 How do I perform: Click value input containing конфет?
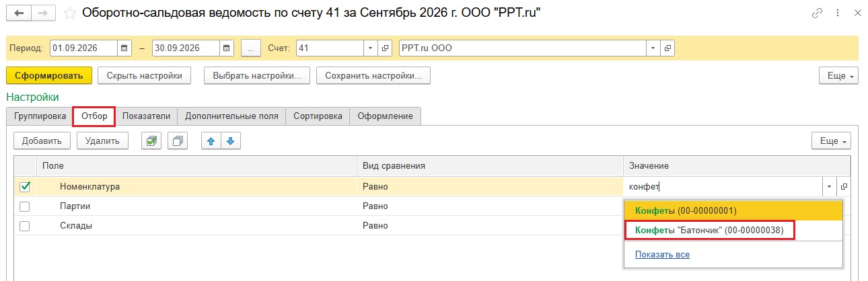[723, 186]
